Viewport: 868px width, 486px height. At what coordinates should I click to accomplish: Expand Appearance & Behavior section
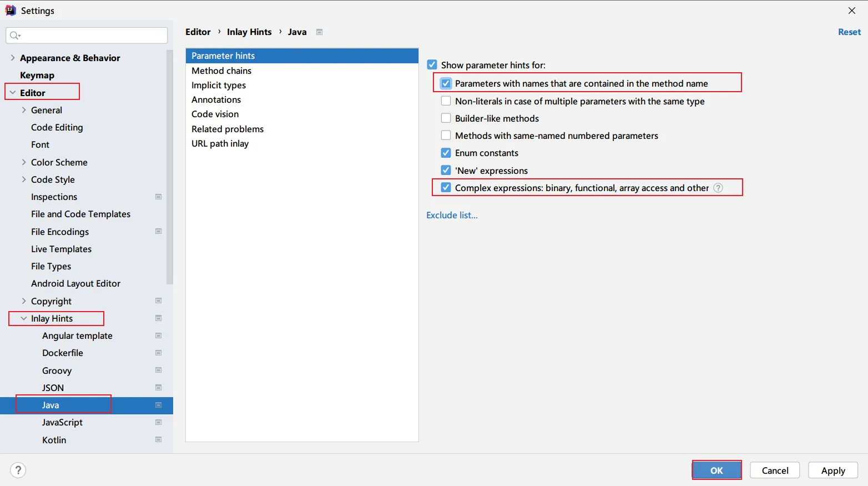point(13,58)
